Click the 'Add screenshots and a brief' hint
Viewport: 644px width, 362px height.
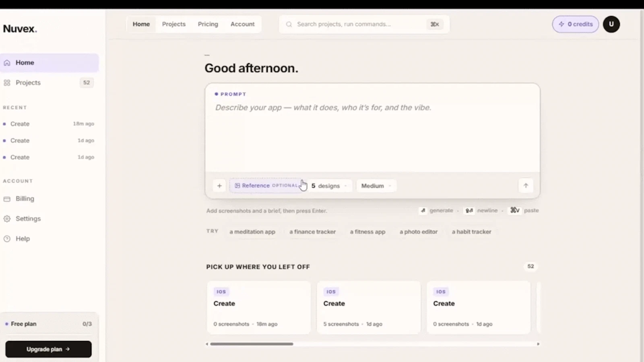(x=266, y=211)
